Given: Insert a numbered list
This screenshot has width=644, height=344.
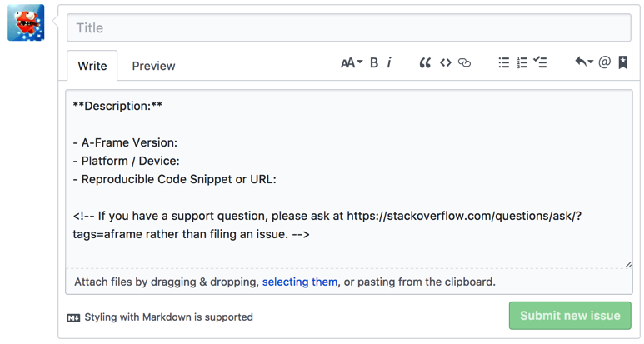Looking at the screenshot, I should (x=522, y=62).
